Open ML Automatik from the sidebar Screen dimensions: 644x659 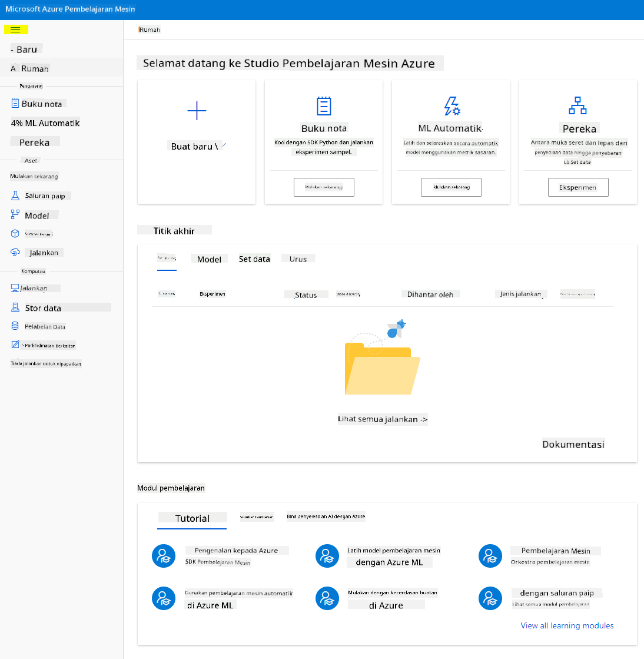coord(45,123)
